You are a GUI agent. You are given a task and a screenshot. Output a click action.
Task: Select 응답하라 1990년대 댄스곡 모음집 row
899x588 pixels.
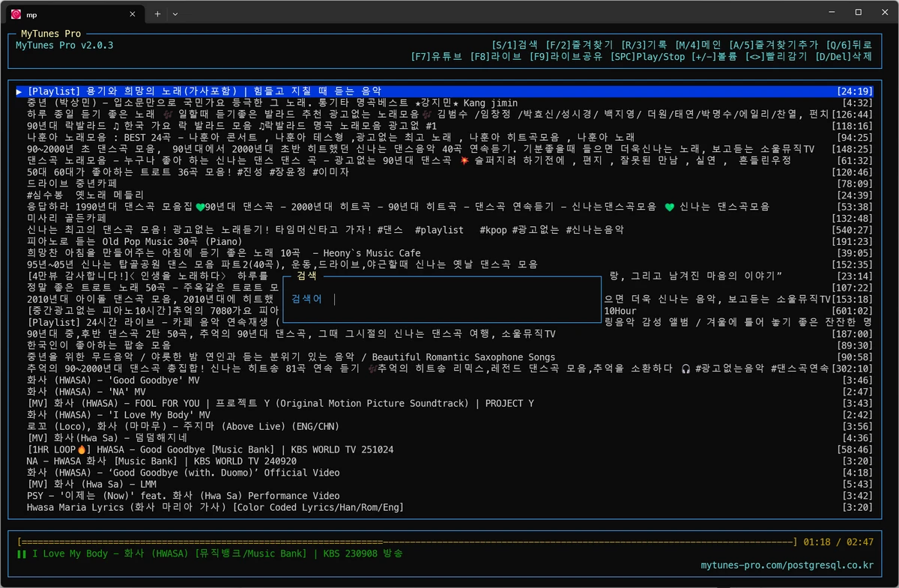click(x=444, y=207)
